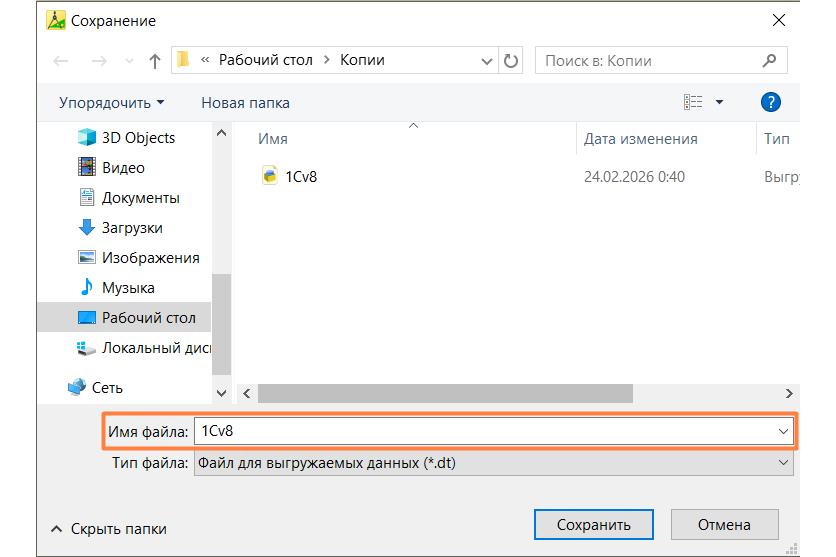Create a Новая папка
The height and width of the screenshot is (557, 836).
coord(245,103)
